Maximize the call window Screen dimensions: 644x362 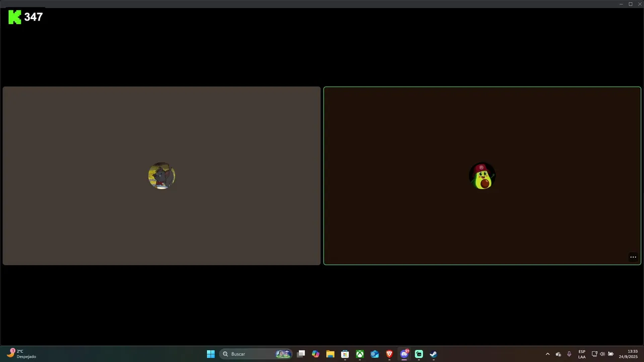tap(630, 4)
